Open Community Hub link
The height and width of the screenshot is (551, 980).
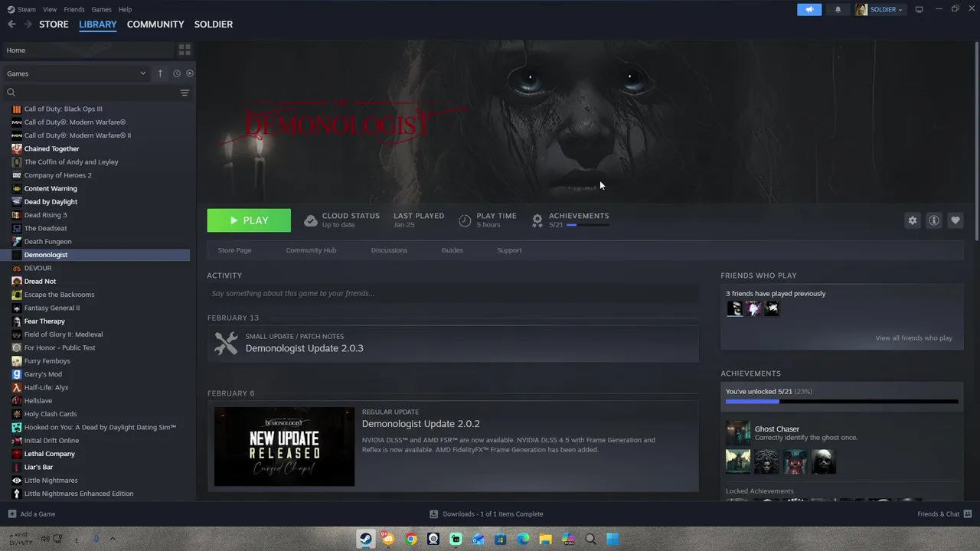pyautogui.click(x=311, y=250)
